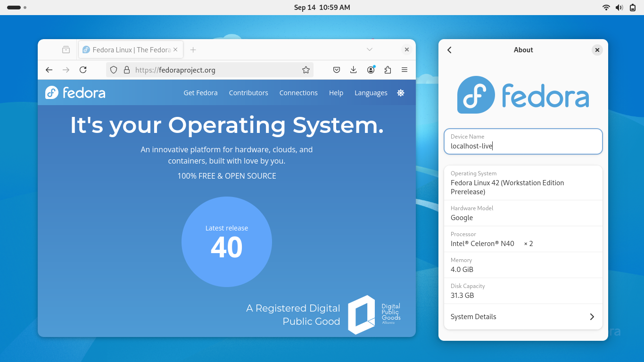
Task: Click the tracking protection shield icon
Action: (114, 70)
